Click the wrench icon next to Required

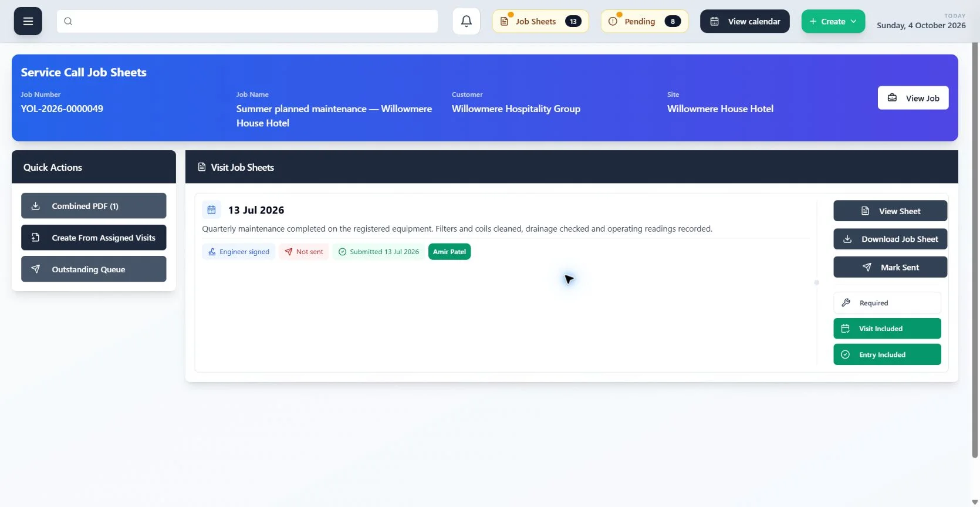click(x=846, y=303)
